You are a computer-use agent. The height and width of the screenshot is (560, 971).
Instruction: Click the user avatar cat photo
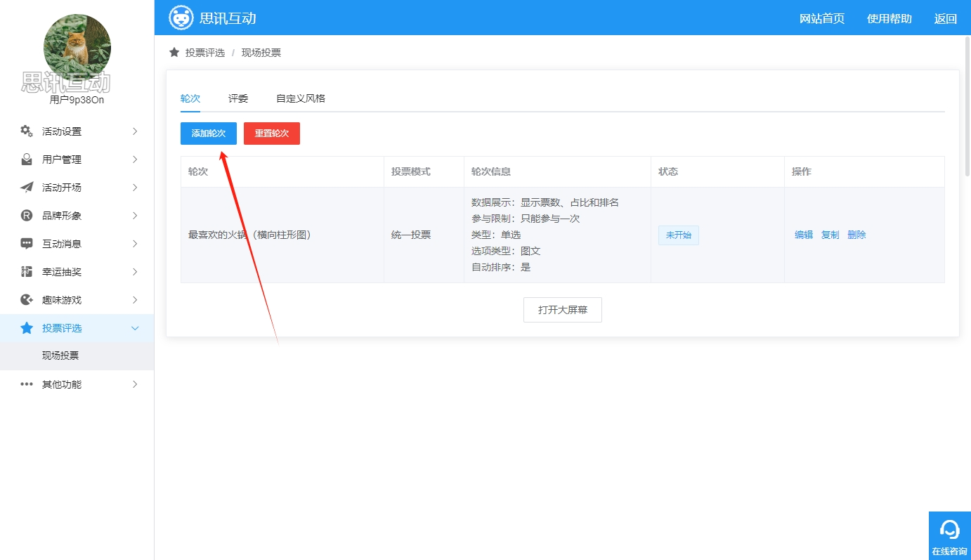77,48
